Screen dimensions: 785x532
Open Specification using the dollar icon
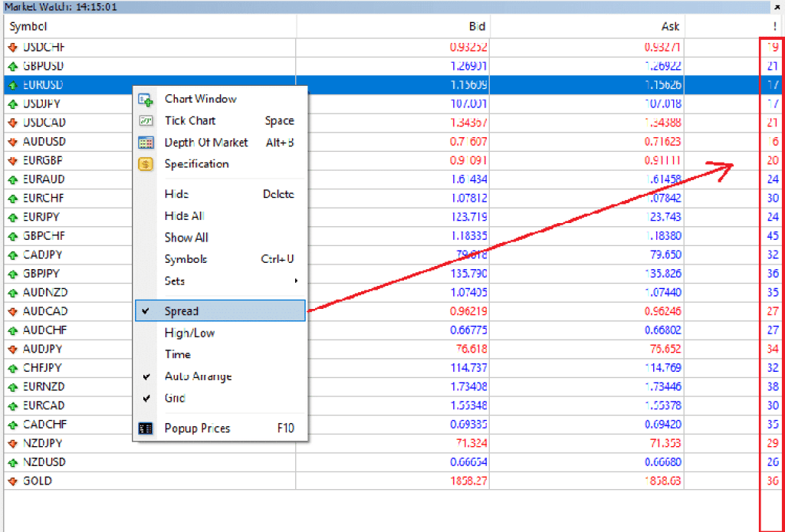[146, 164]
